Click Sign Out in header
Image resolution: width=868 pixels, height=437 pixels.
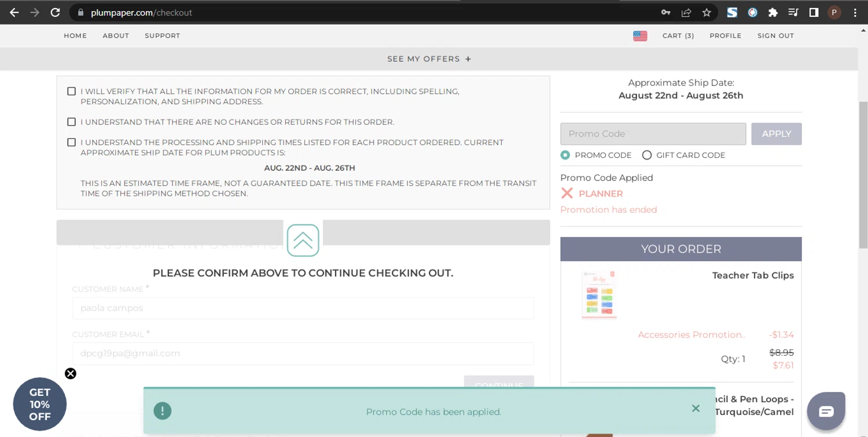pyautogui.click(x=775, y=36)
